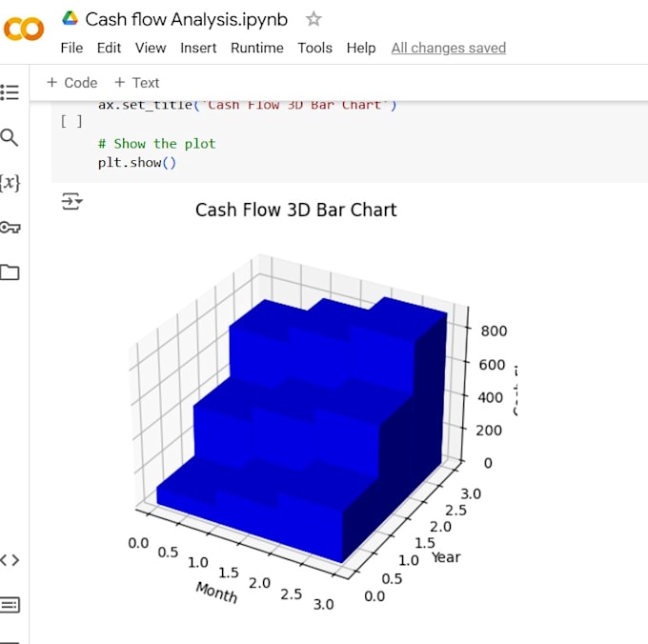Click the 400 tick label on z-axis
648x644 pixels.
(490, 397)
